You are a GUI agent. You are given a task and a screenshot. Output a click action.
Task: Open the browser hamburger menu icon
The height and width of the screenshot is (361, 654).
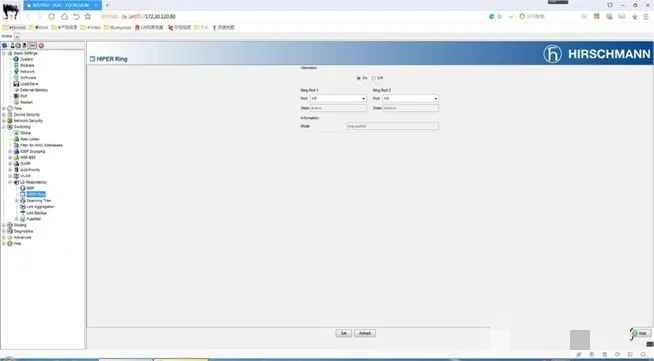646,16
